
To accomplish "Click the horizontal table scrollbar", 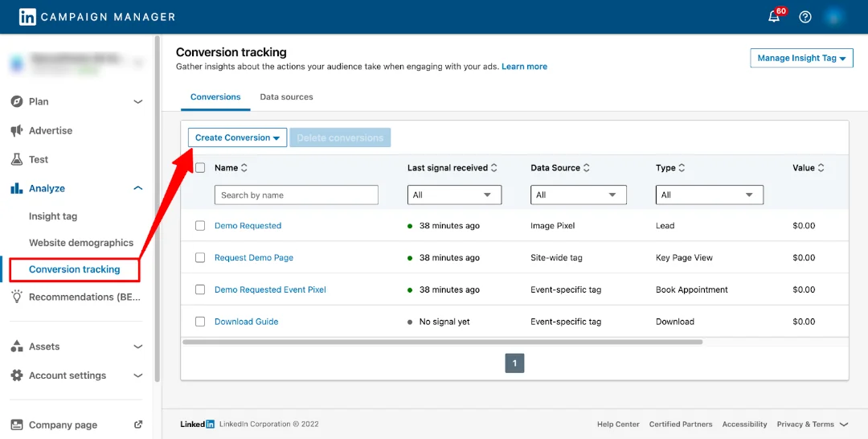I will [442, 343].
